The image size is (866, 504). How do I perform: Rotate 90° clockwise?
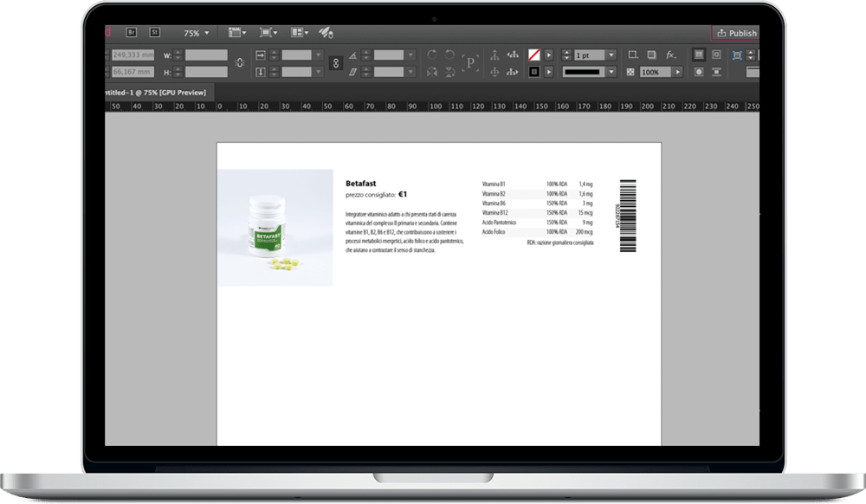[x=432, y=55]
